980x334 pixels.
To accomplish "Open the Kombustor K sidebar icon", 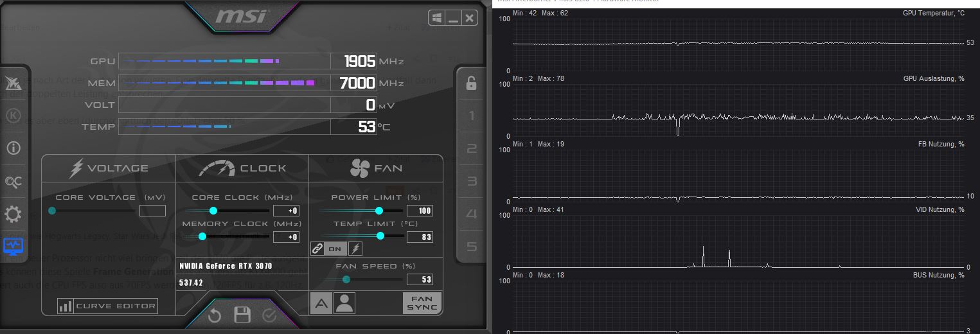I will tap(13, 116).
